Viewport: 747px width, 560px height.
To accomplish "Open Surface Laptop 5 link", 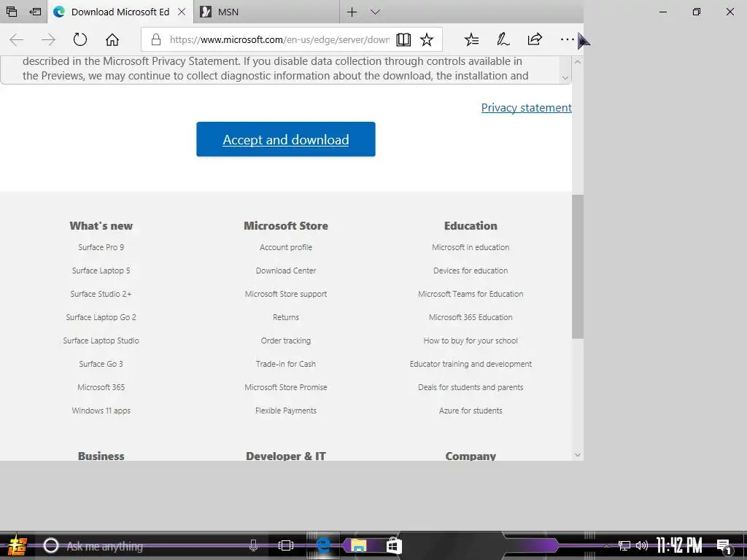I will tap(101, 271).
